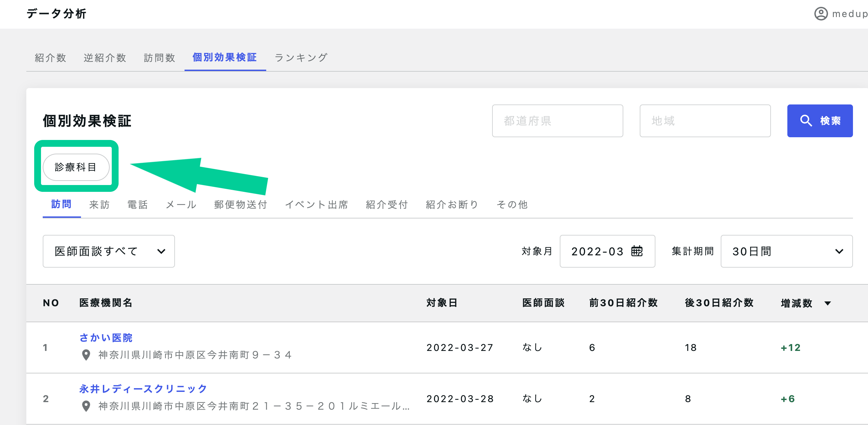Screen dimensions: 868x425
Task: Select the 訪問 sub-tab
Action: click(x=62, y=204)
